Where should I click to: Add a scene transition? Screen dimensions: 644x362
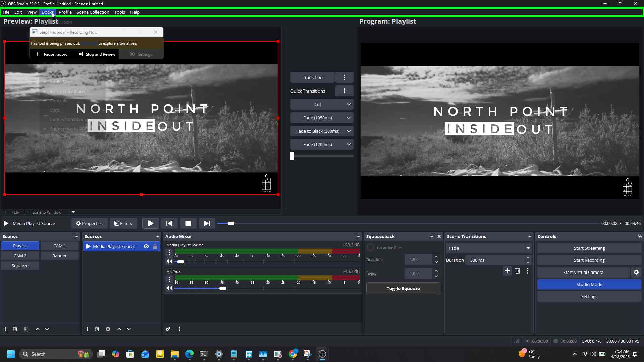tap(507, 271)
